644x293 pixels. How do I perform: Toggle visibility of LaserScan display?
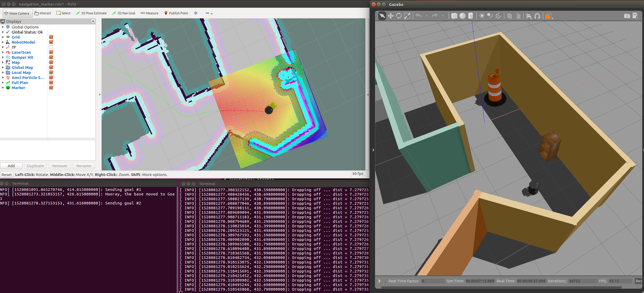coord(51,52)
